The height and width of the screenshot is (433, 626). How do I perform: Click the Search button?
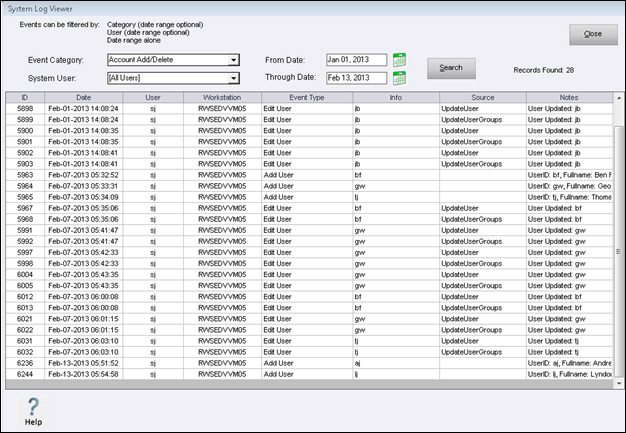(x=451, y=68)
